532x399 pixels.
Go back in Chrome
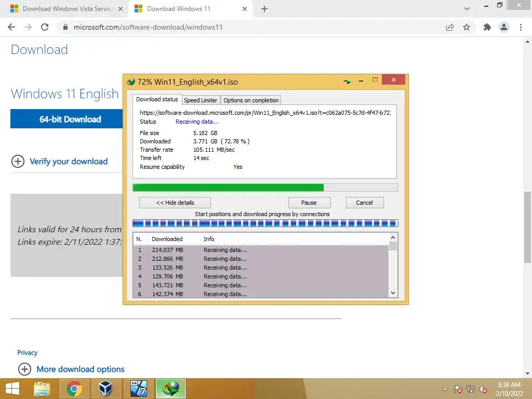click(x=11, y=27)
